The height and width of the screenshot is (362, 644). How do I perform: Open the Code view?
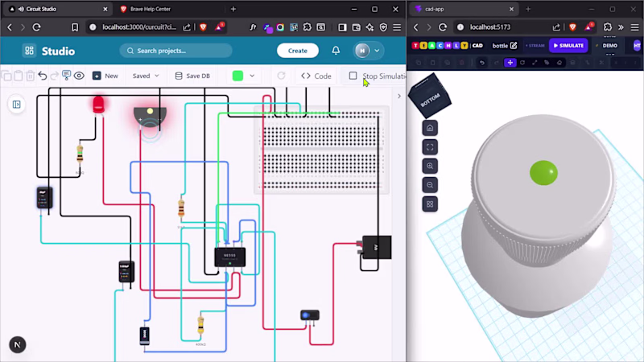[x=316, y=76]
